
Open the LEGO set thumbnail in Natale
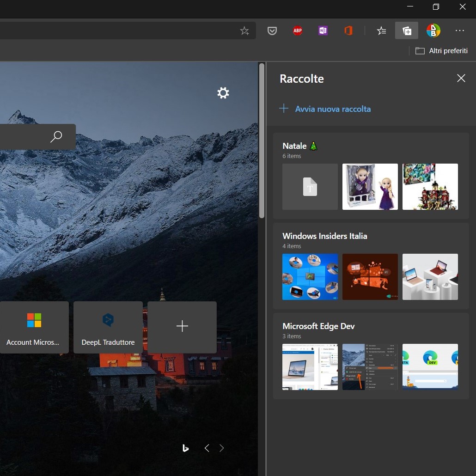tap(430, 187)
